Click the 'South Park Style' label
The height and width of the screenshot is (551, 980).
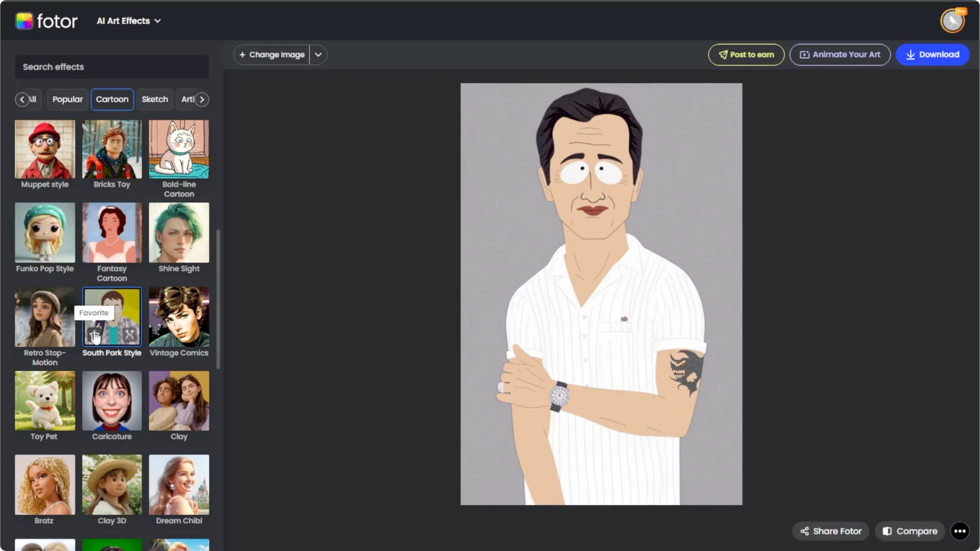click(x=112, y=353)
